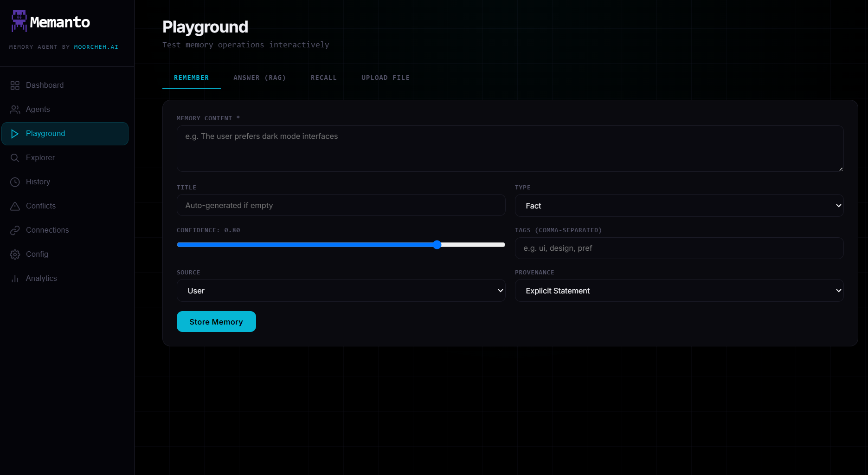
Task: Click the Dashboard grid icon
Action: [15, 85]
